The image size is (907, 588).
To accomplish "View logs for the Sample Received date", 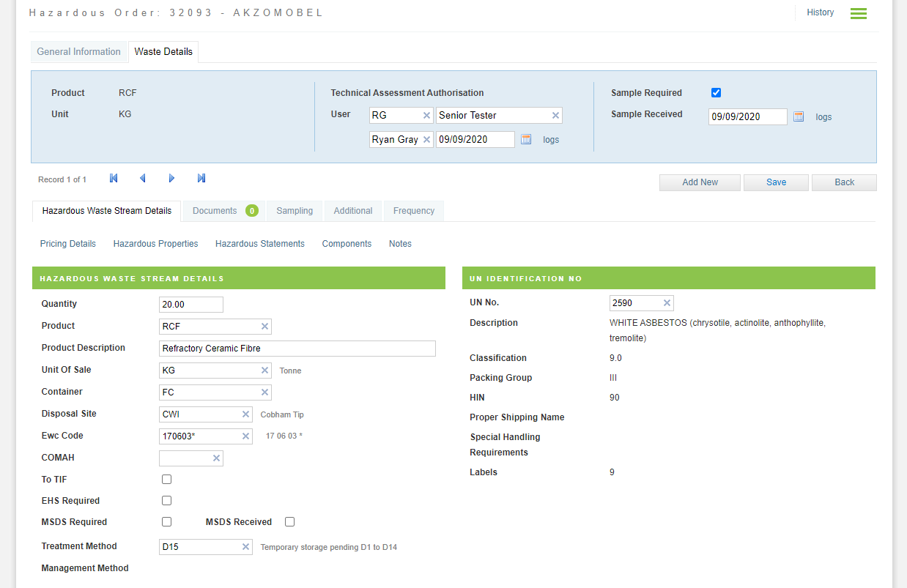I will [823, 116].
